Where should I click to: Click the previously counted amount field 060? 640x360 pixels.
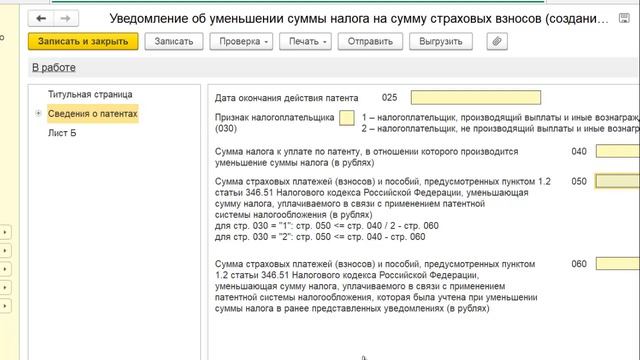point(618,263)
